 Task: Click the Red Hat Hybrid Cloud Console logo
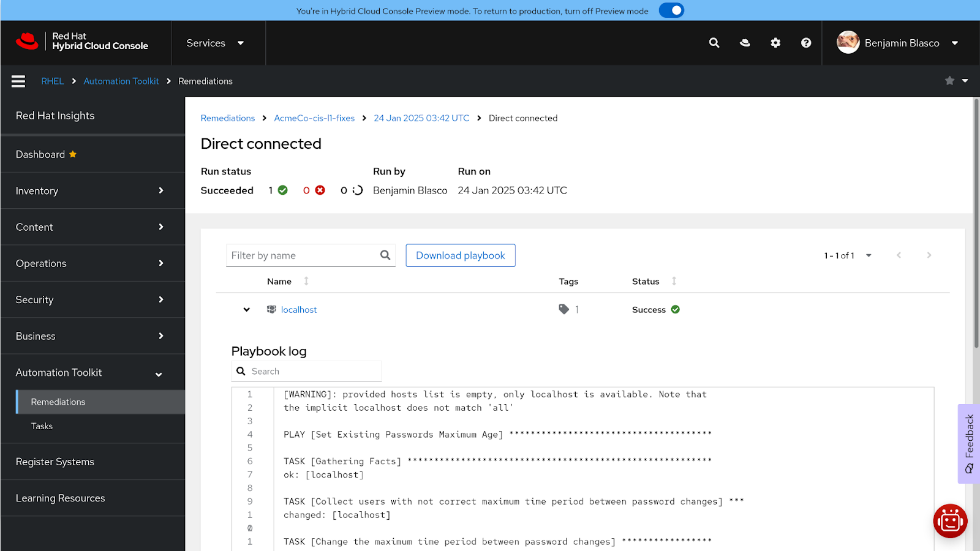[x=82, y=42]
